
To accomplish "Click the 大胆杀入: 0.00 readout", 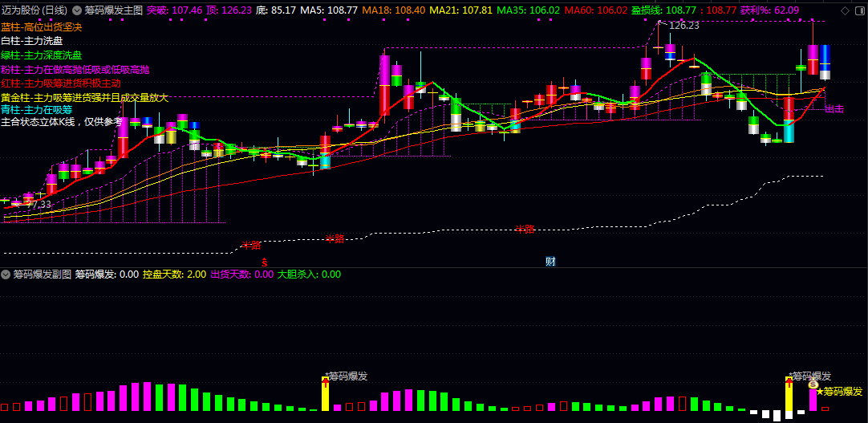I will (x=310, y=274).
